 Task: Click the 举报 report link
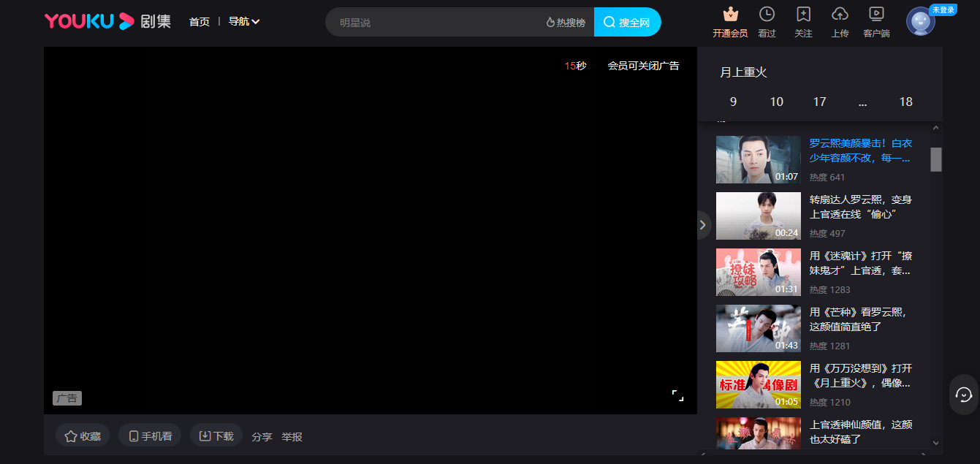(x=292, y=437)
